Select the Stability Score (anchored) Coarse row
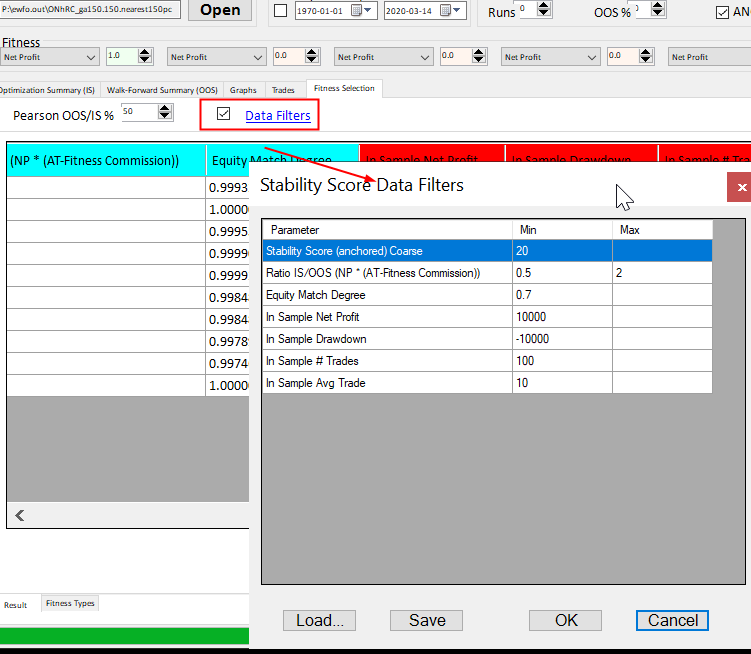Image resolution: width=751 pixels, height=654 pixels. point(387,250)
